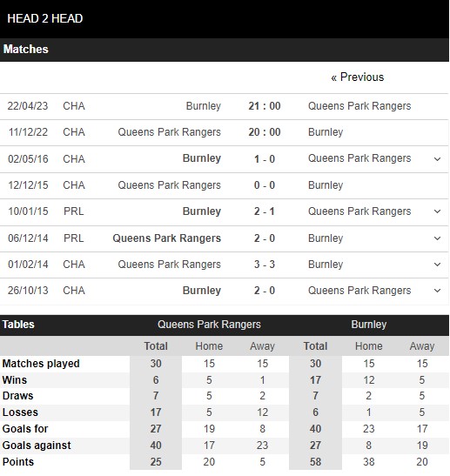This screenshot has height=476, width=450.
Task: Click the 21 : 00 kickoff time
Action: [x=265, y=106]
